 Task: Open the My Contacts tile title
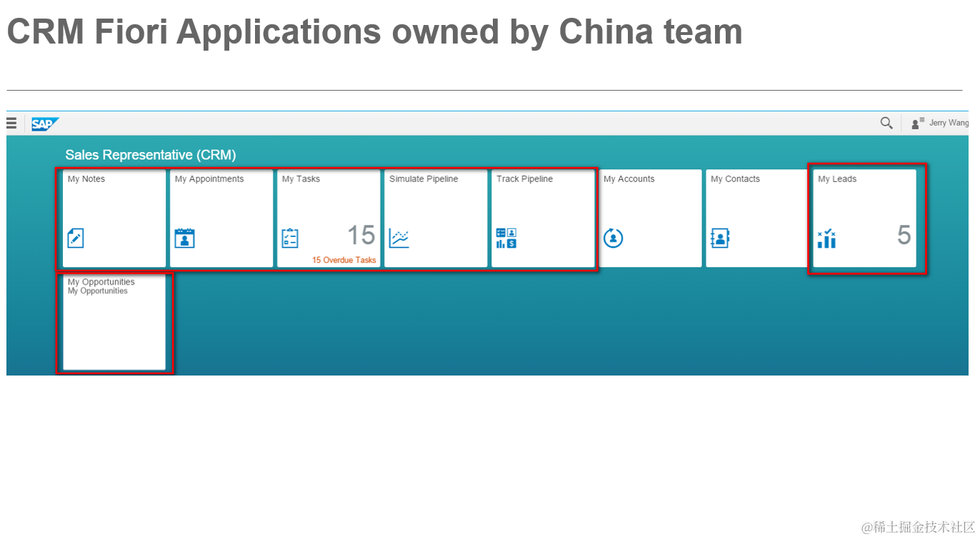735,179
